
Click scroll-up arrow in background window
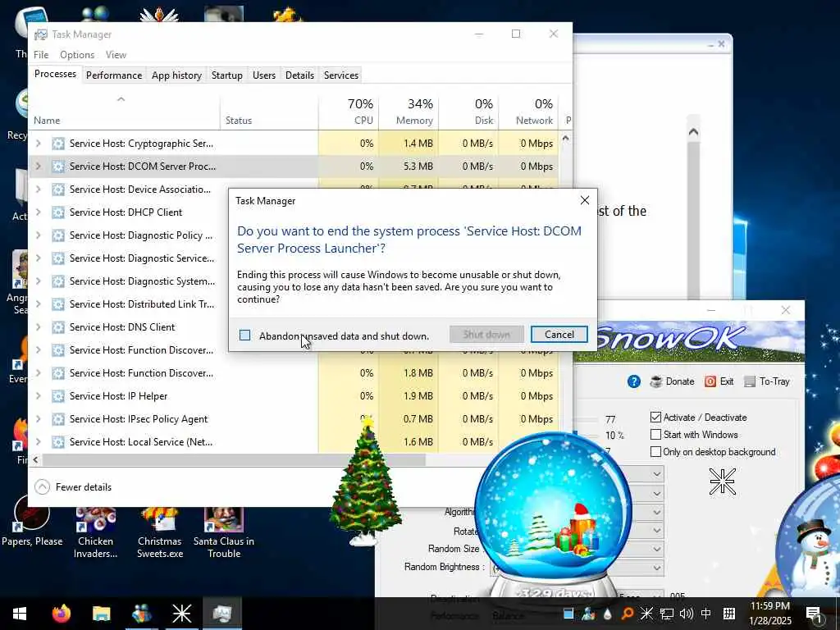pyautogui.click(x=693, y=132)
